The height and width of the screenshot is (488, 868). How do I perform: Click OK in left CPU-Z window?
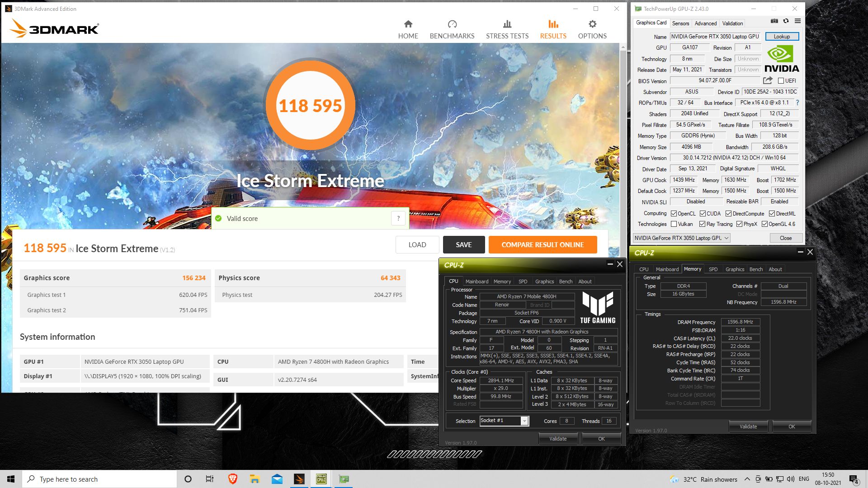(x=601, y=438)
